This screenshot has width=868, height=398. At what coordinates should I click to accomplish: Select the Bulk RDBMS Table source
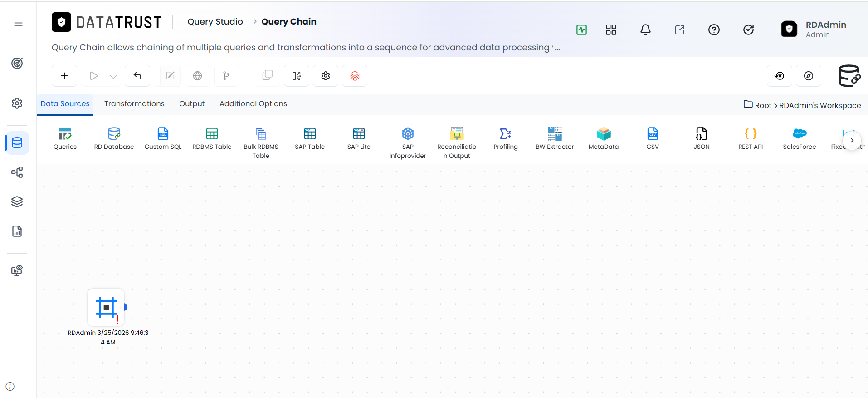(261, 143)
